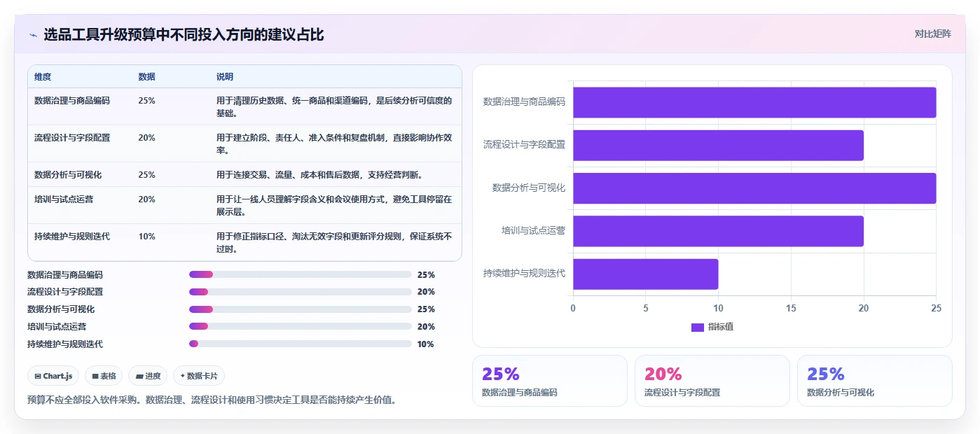The height and width of the screenshot is (434, 980).
Task: Click the 数据 column header
Action: [x=147, y=76]
